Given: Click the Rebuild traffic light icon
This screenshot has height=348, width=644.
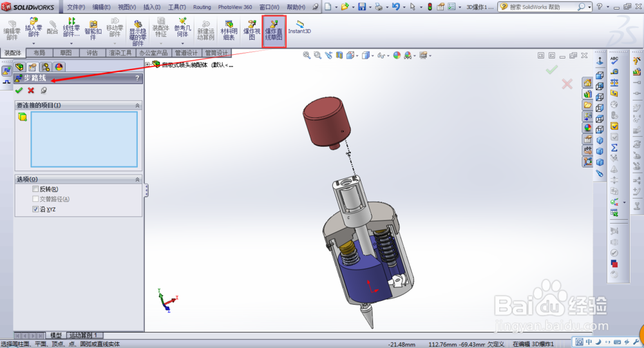Looking at the screenshot, I should [x=430, y=6].
